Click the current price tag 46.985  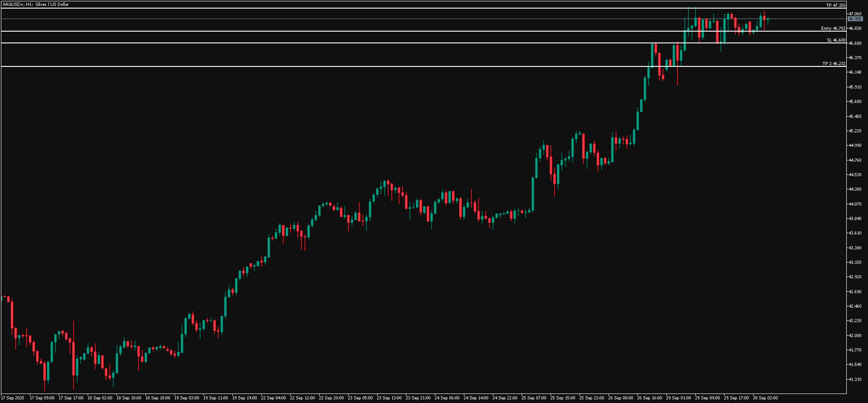pos(855,19)
